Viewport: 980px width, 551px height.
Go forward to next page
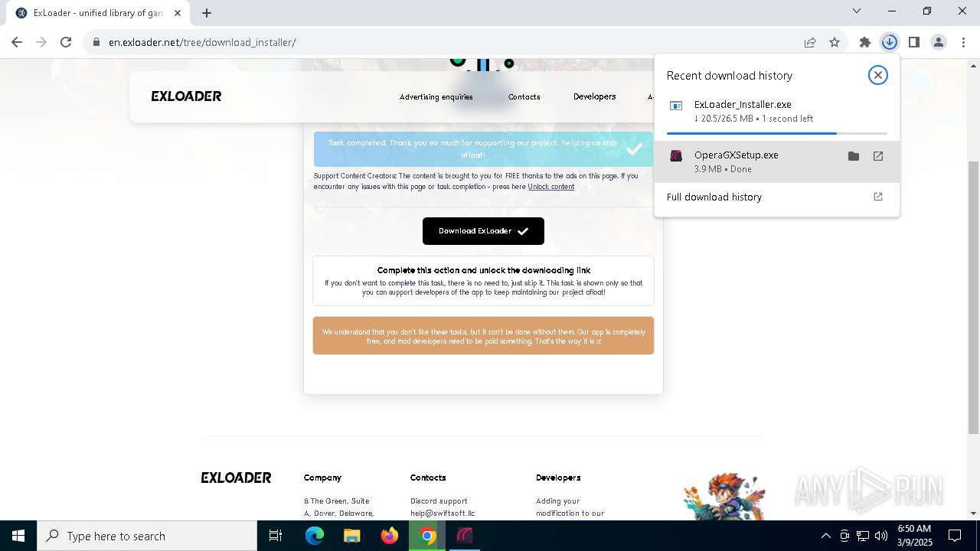[x=41, y=42]
